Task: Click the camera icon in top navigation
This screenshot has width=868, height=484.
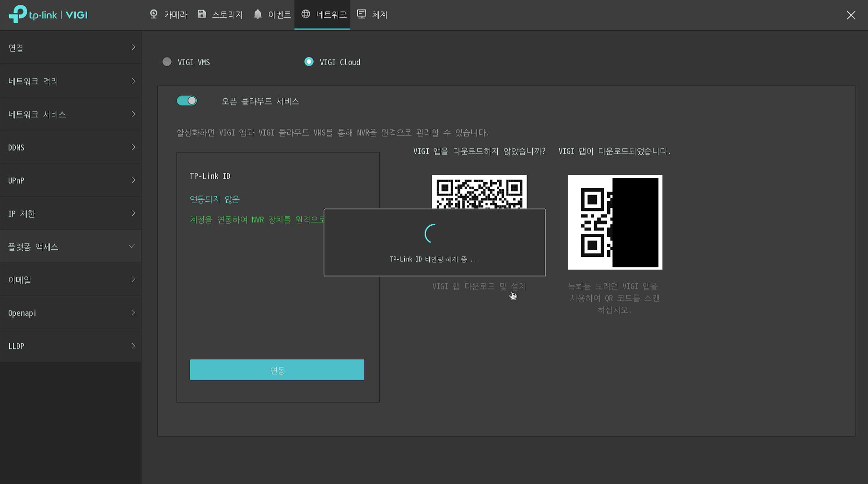Action: click(x=153, y=14)
